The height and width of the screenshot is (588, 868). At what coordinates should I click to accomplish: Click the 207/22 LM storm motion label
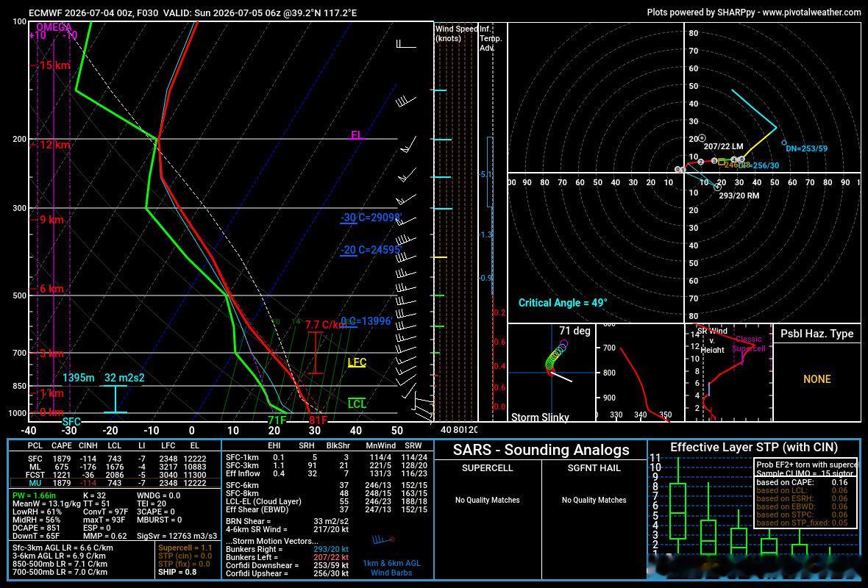click(x=724, y=146)
